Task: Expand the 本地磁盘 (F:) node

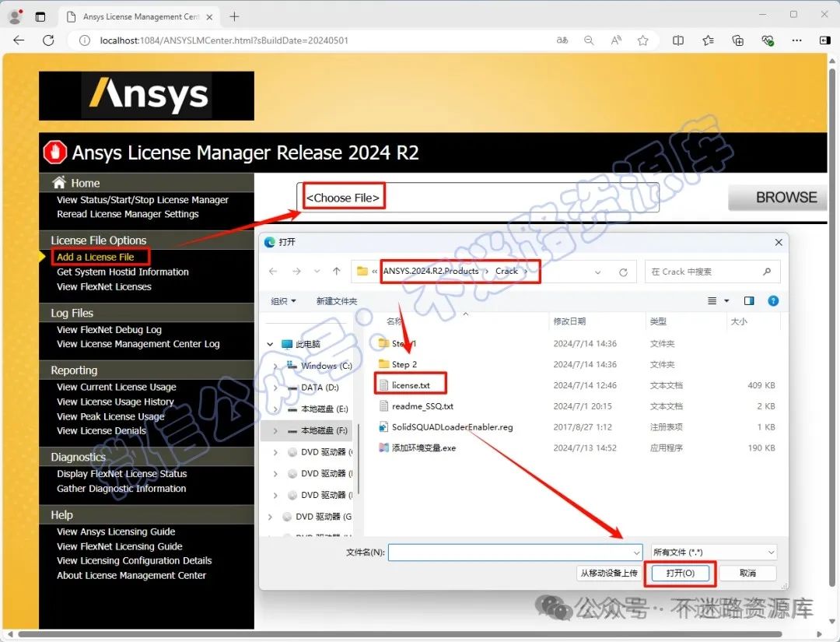Action: click(275, 430)
